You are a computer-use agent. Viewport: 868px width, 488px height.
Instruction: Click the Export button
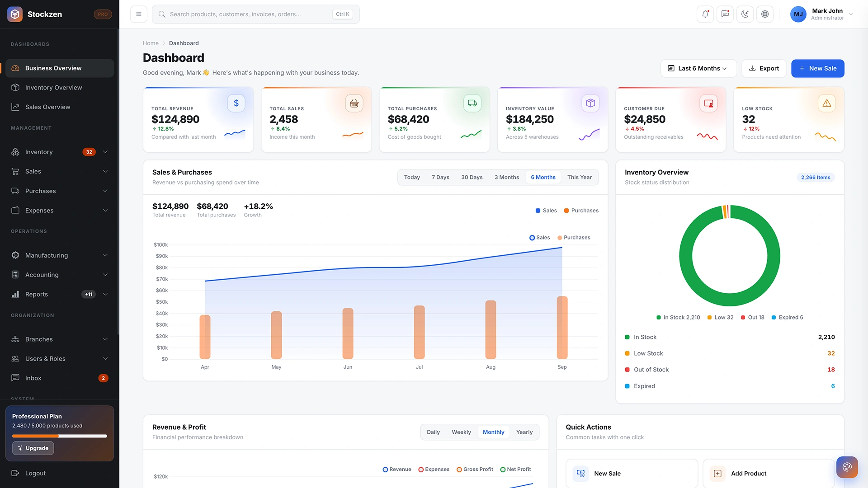click(764, 68)
